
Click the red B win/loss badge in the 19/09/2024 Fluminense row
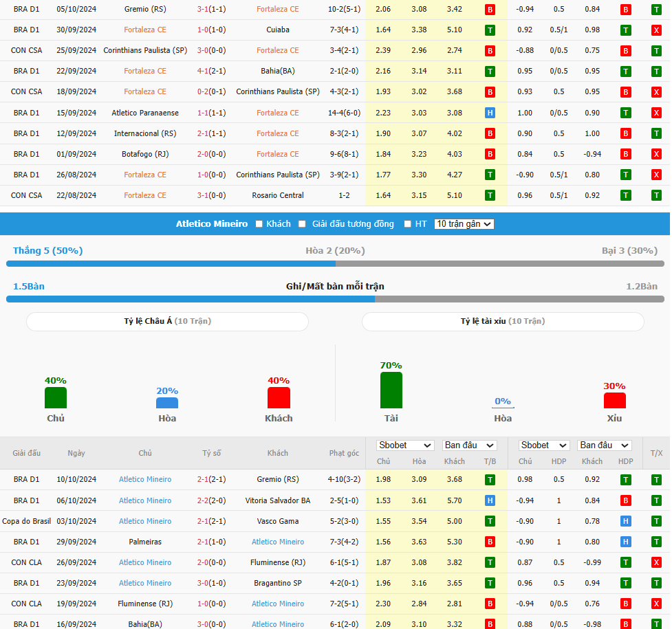(x=490, y=604)
